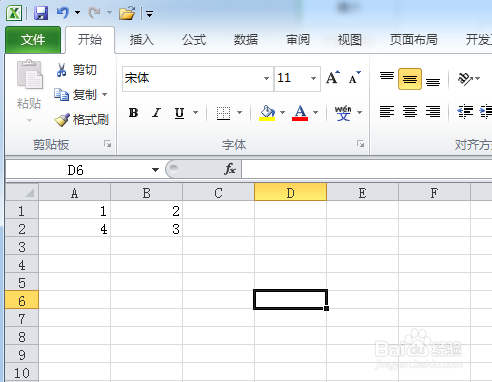Image resolution: width=492 pixels, height=382 pixels.
Task: Select row 6 header
Action: pos(22,300)
